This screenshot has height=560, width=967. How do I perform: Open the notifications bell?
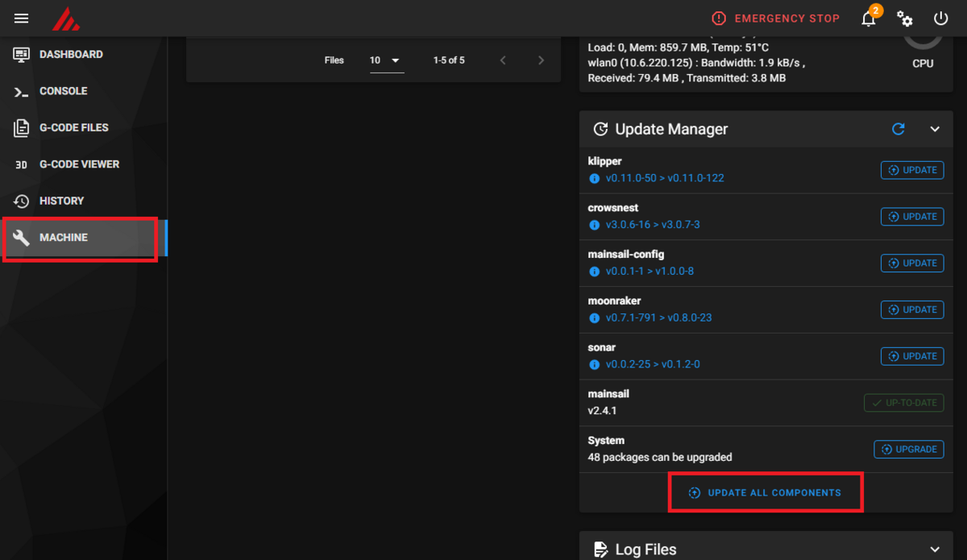pos(869,19)
